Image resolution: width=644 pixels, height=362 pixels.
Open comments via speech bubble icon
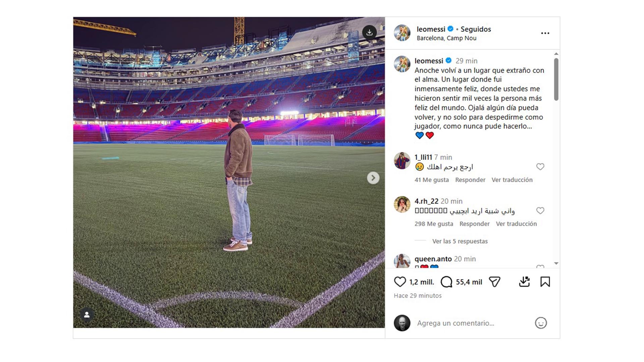click(x=446, y=282)
